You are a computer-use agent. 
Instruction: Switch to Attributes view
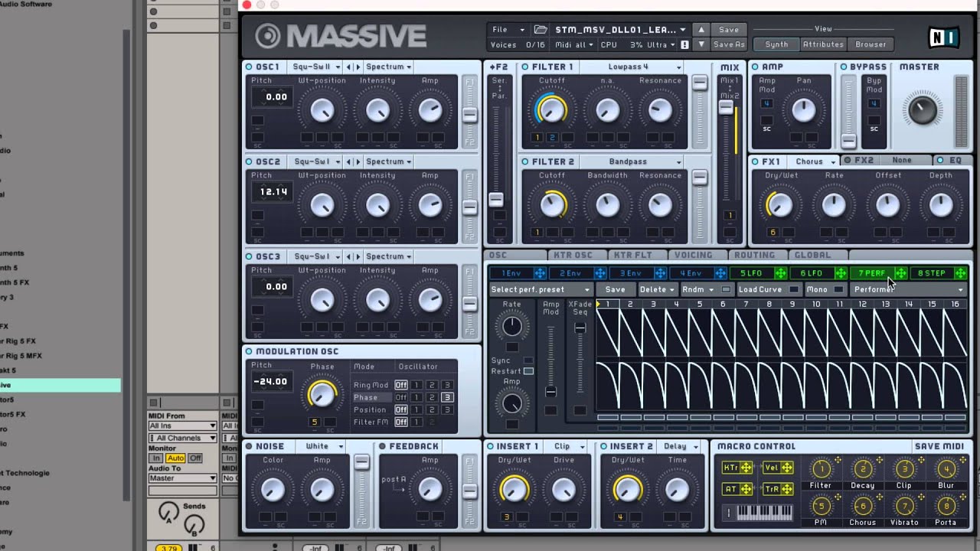click(x=823, y=44)
